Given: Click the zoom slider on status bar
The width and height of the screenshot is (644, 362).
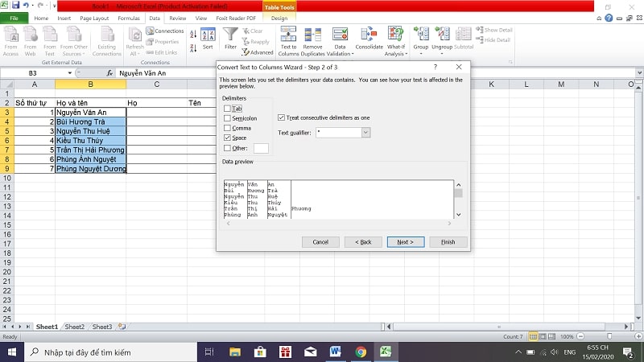Looking at the screenshot, I should pos(609,336).
